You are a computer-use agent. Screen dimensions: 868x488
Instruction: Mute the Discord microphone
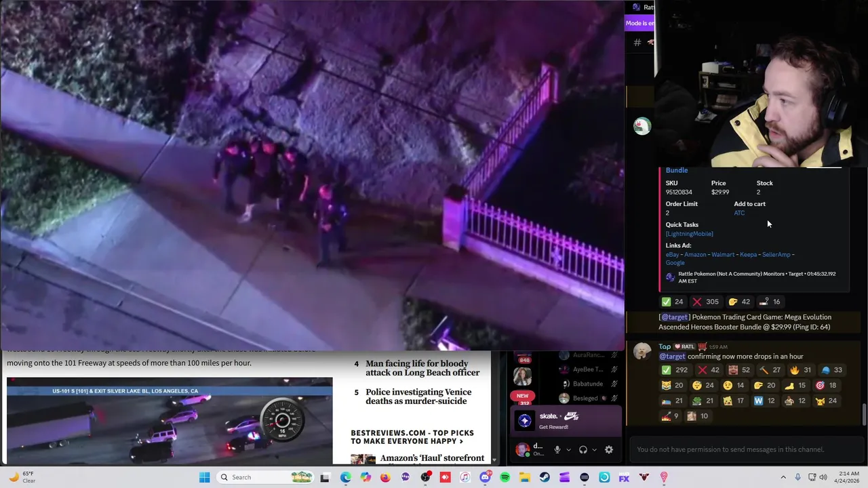click(557, 449)
